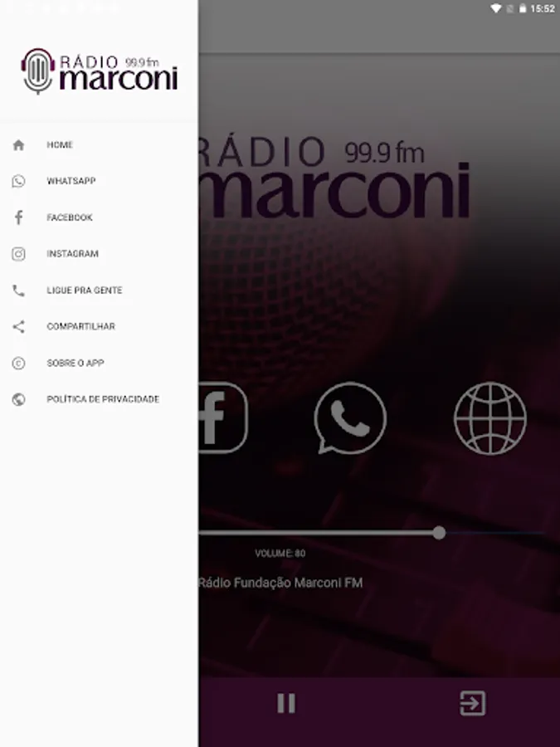Open SOBRE O APP entry
This screenshot has width=560, height=747.
[75, 363]
